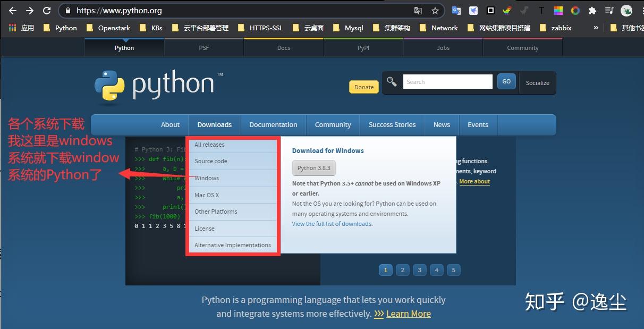
Task: Go to slide 5 in the carousel
Action: 453,270
